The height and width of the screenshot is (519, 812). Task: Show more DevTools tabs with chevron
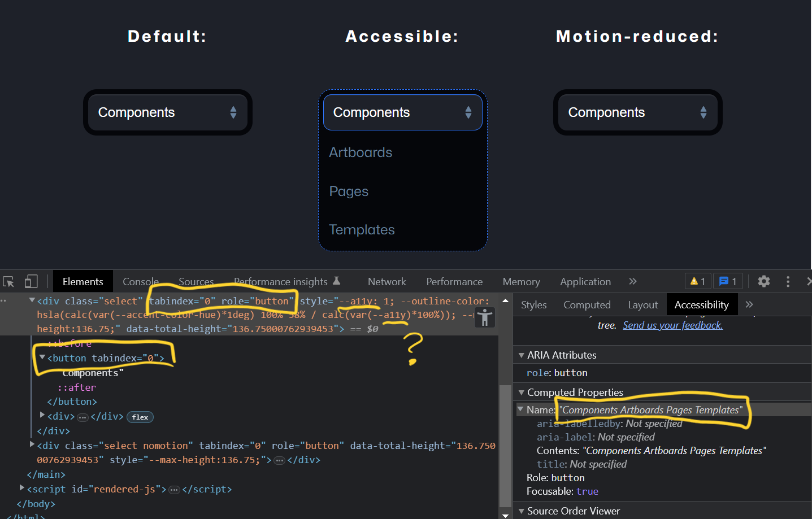click(x=633, y=281)
